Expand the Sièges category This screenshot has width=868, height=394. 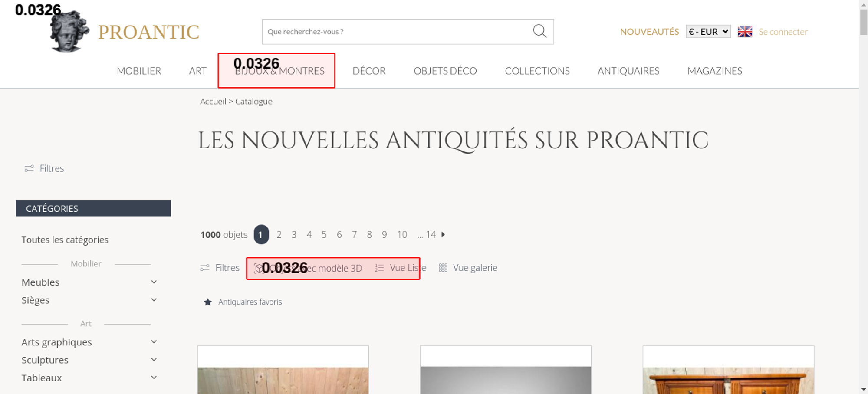(x=154, y=300)
